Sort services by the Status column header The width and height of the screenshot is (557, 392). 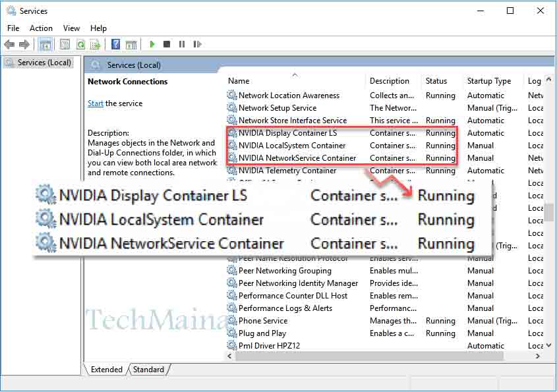436,81
